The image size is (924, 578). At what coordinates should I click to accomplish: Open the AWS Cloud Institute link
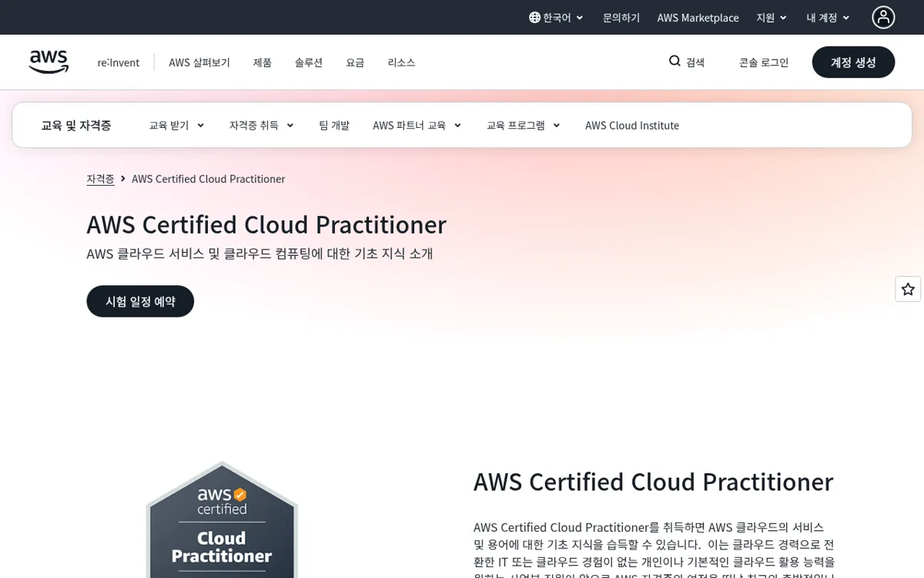point(632,125)
